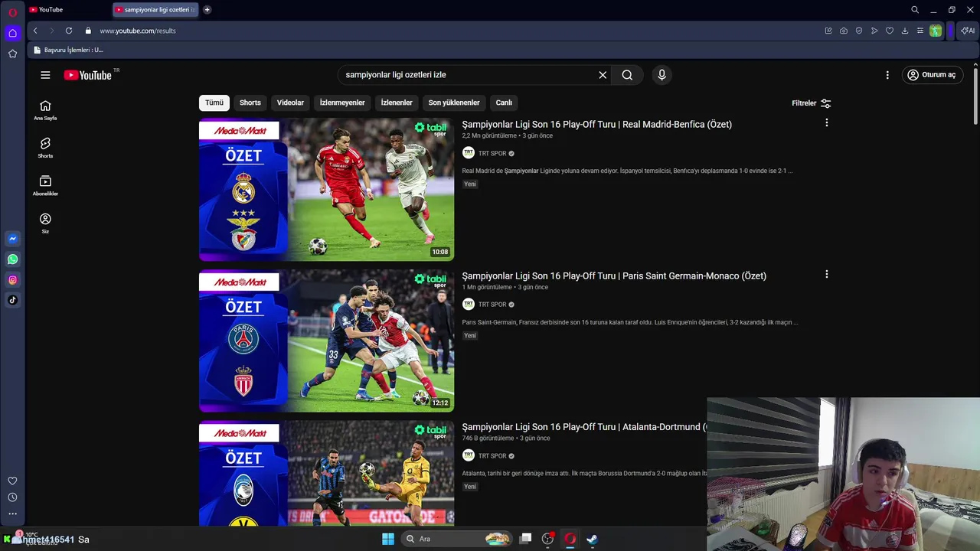Open WhatsApp in Opera sidebar
This screenshot has width=980, height=551.
(12, 259)
